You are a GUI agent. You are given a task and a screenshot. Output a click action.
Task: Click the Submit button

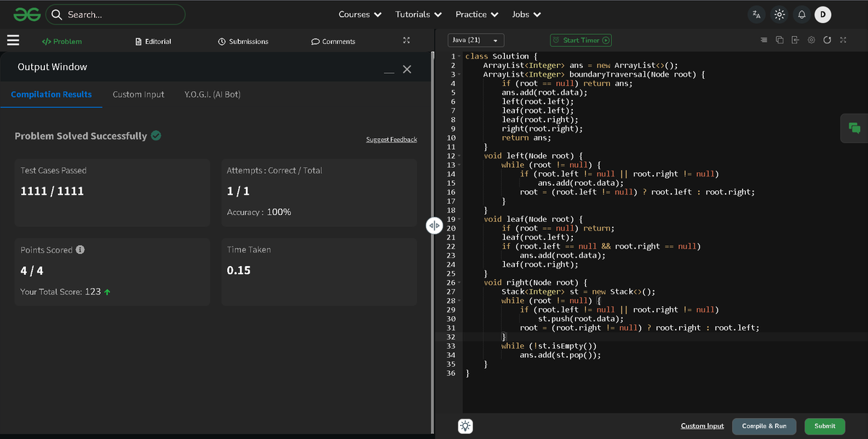pos(825,426)
